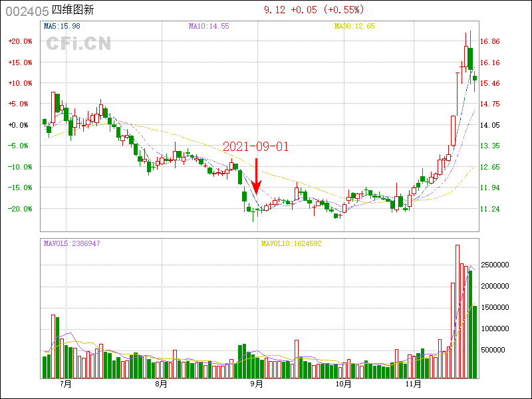532x399 pixels.
Task: Click the CFi.CN watermark logo
Action: [78, 43]
